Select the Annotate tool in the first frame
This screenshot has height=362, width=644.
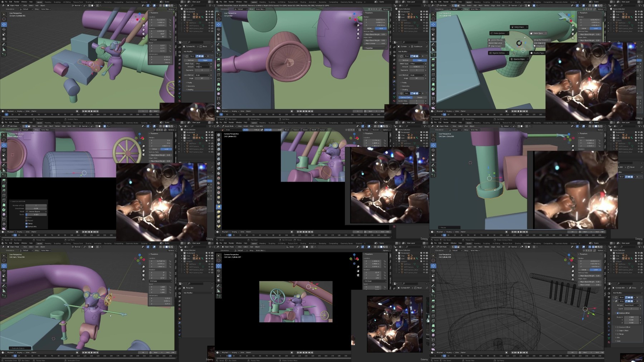pos(4,44)
